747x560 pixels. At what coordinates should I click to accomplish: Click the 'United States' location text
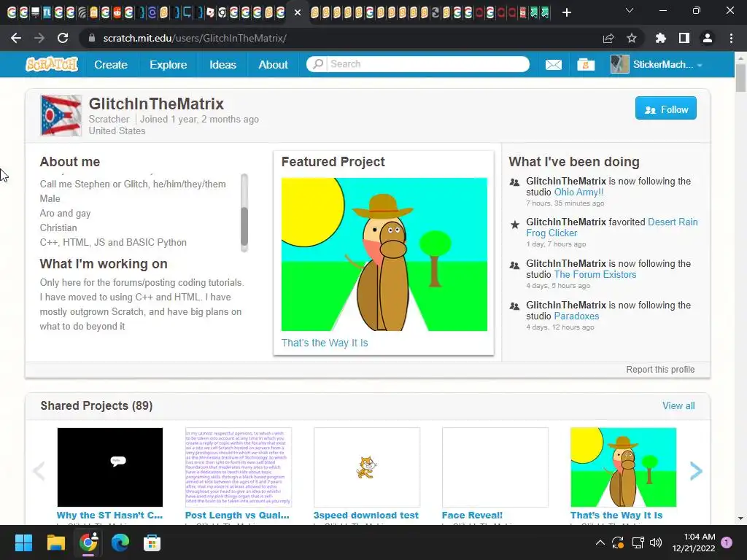click(x=117, y=131)
